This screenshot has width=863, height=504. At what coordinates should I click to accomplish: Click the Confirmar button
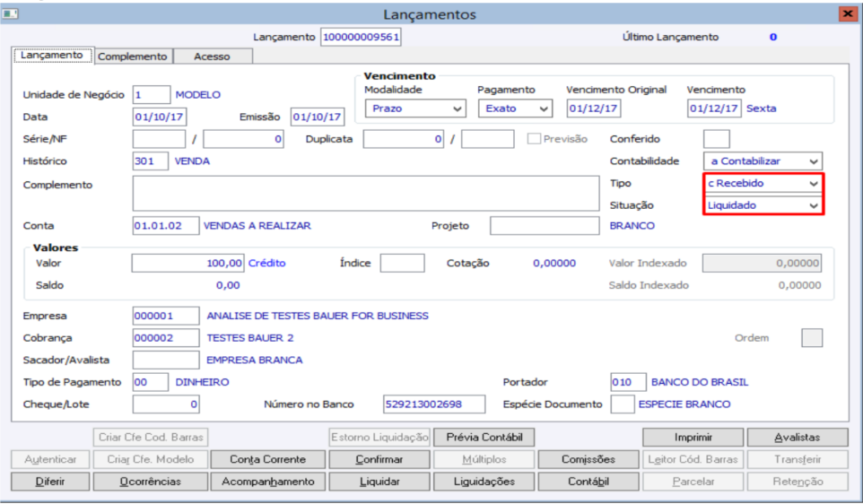tap(379, 459)
